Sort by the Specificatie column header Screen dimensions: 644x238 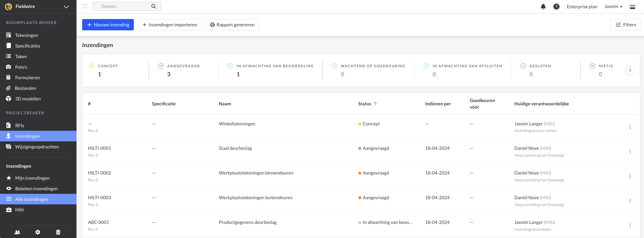[164, 104]
